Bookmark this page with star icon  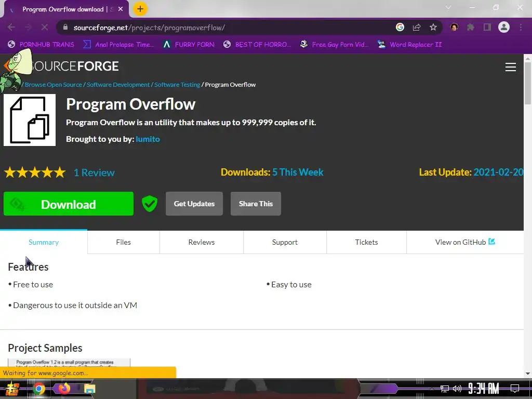point(433,27)
